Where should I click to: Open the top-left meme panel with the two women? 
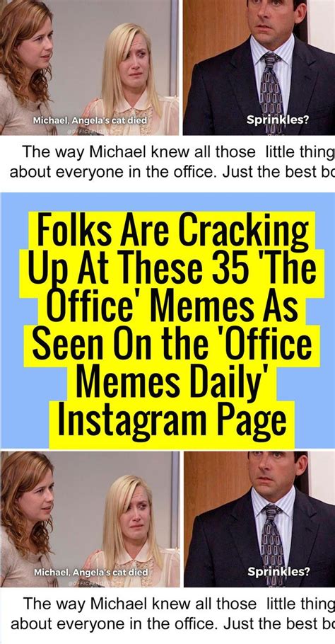click(89, 67)
